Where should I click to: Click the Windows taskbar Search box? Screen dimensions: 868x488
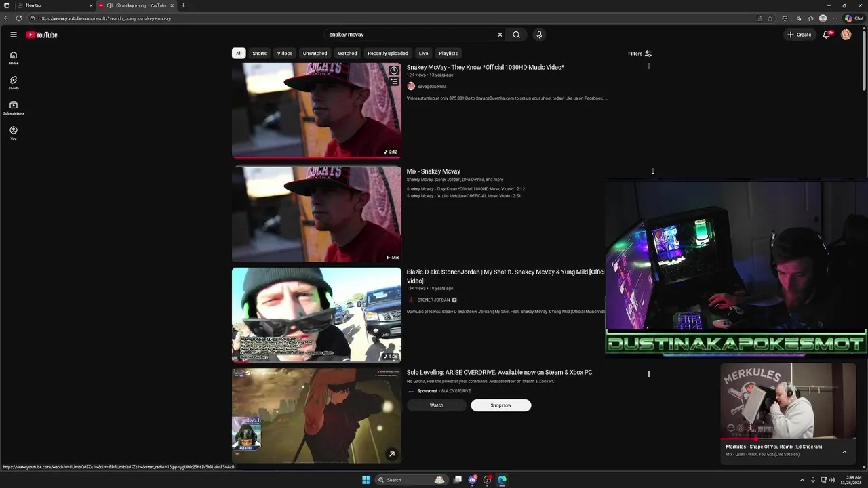[411, 480]
